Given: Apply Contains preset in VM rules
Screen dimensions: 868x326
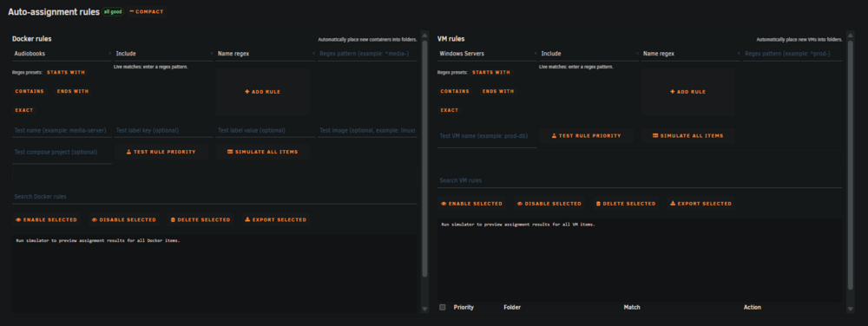Looking at the screenshot, I should coord(455,91).
